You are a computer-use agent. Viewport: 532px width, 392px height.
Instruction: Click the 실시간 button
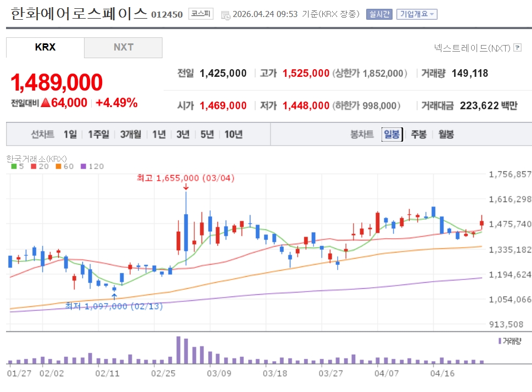click(x=379, y=14)
